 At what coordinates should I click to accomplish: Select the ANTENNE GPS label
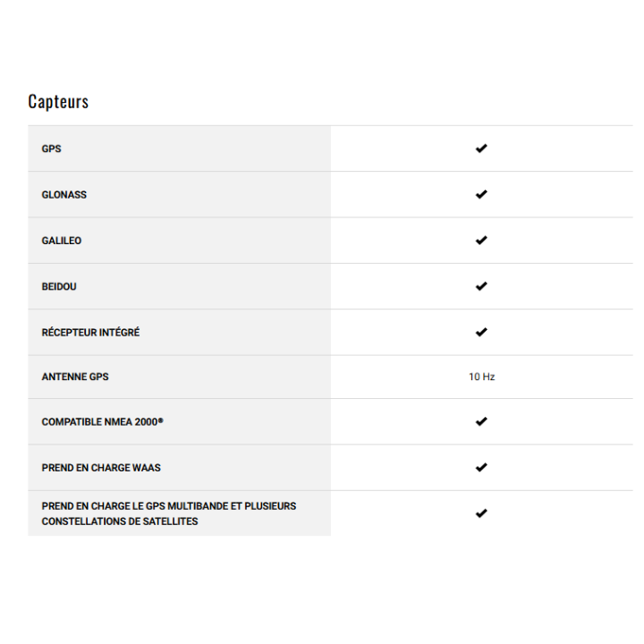coord(75,377)
